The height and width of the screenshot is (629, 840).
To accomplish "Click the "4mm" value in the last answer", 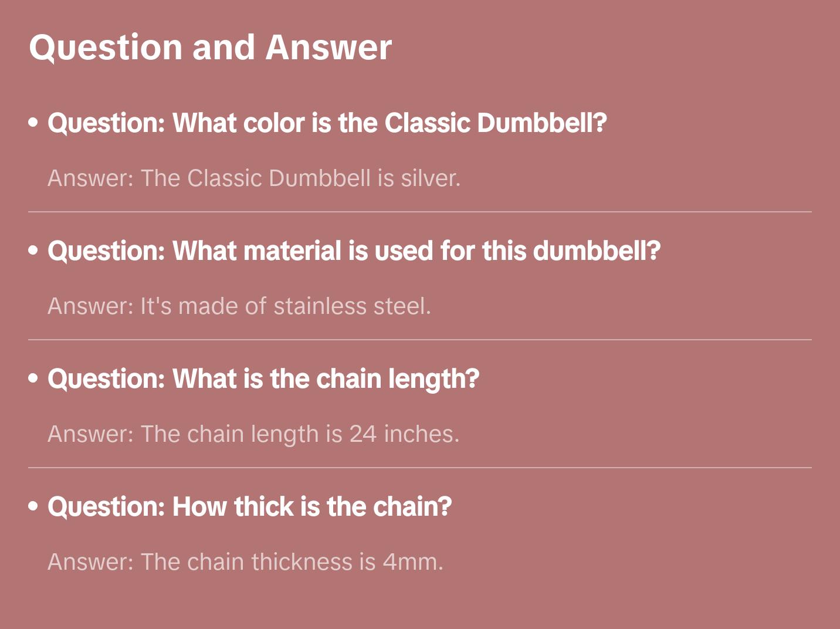I will click(x=411, y=562).
